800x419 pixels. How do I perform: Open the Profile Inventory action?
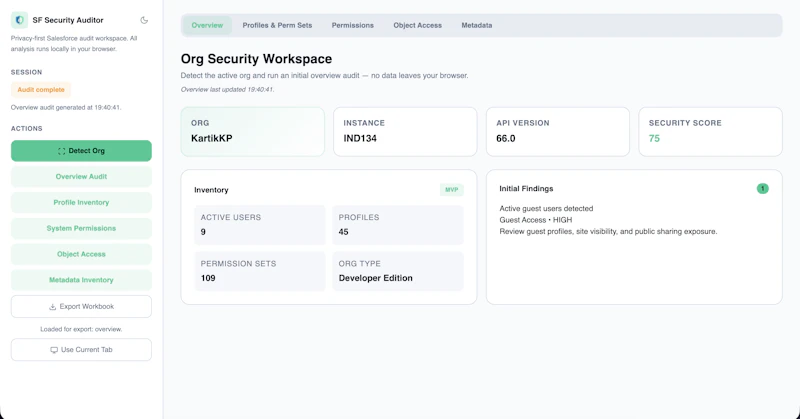81,203
